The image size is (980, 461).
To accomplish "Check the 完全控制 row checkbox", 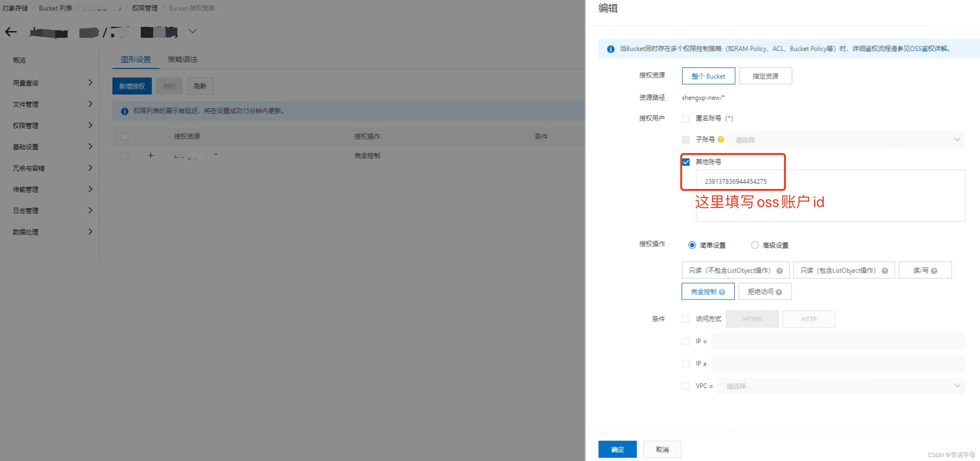I will (x=124, y=156).
